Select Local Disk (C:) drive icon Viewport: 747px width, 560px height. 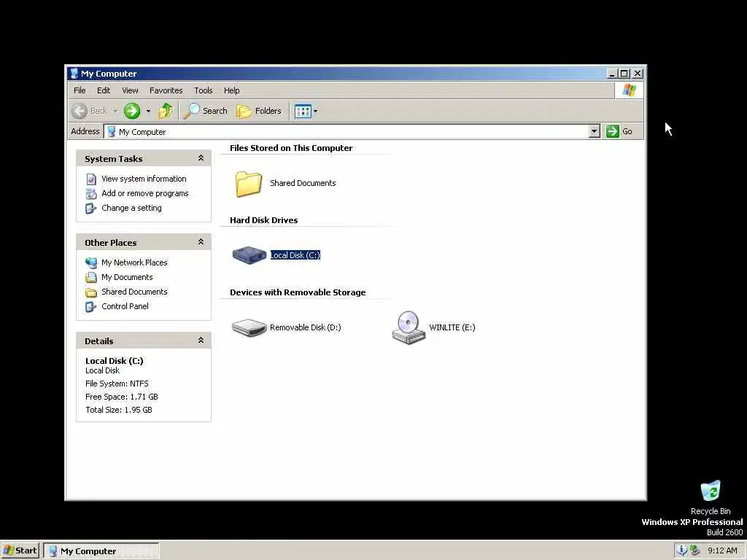coord(249,255)
